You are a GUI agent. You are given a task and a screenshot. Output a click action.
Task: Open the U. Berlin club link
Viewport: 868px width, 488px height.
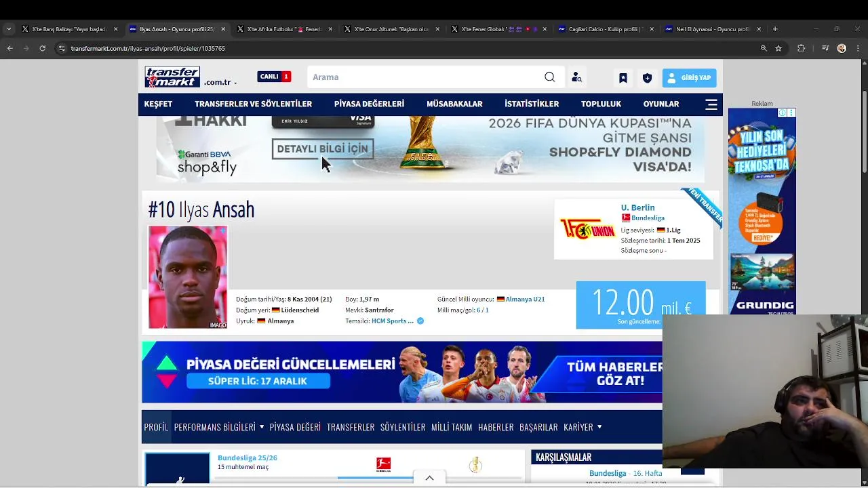point(637,207)
